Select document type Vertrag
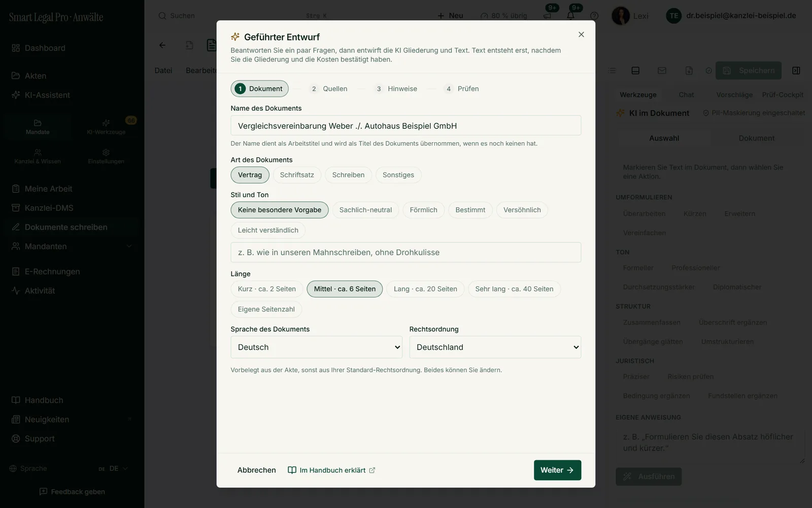 click(250, 175)
